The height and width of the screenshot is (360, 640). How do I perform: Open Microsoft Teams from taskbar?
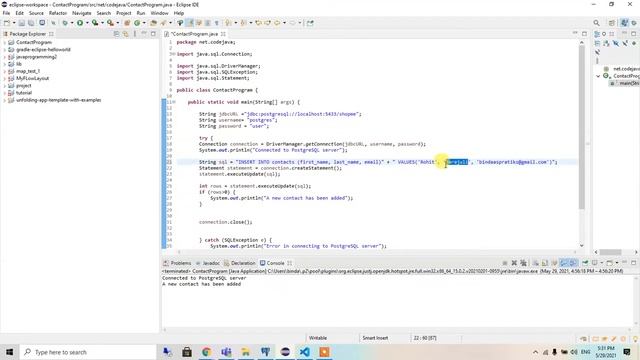226,352
